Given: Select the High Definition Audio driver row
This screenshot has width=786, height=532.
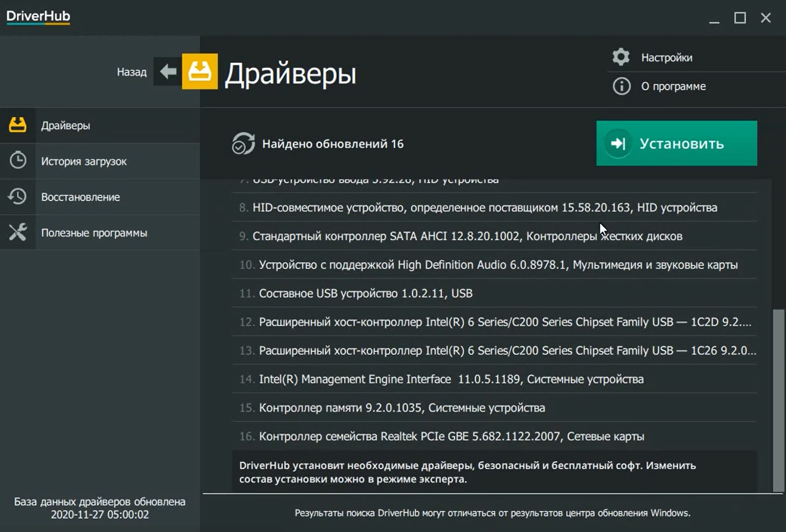Looking at the screenshot, I should [497, 265].
